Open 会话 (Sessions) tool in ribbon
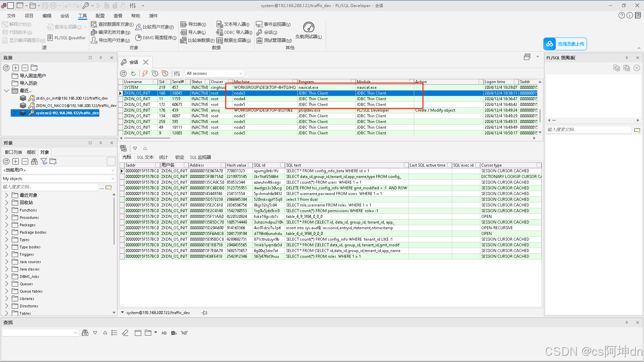 pyautogui.click(x=267, y=32)
